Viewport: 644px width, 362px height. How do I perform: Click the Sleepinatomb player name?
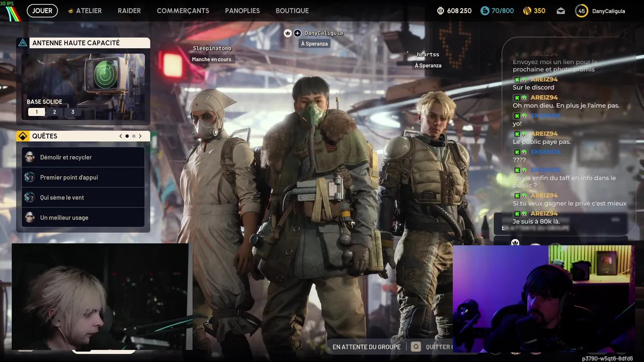[212, 48]
